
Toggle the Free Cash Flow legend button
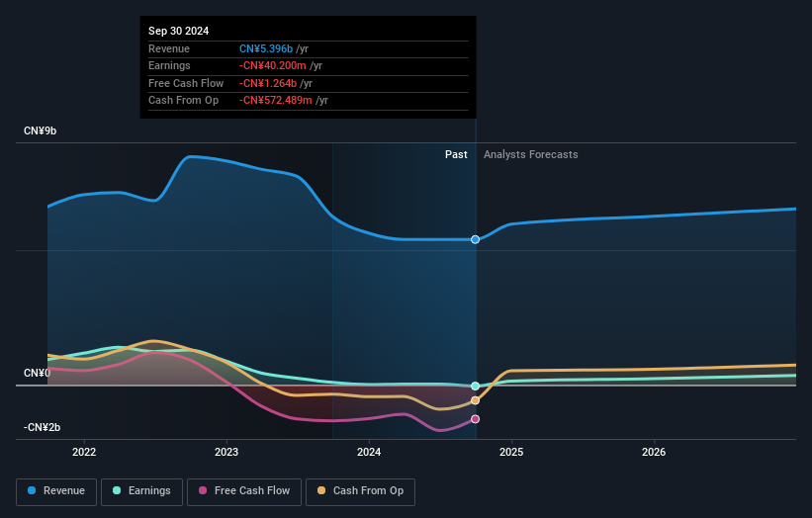coord(244,491)
